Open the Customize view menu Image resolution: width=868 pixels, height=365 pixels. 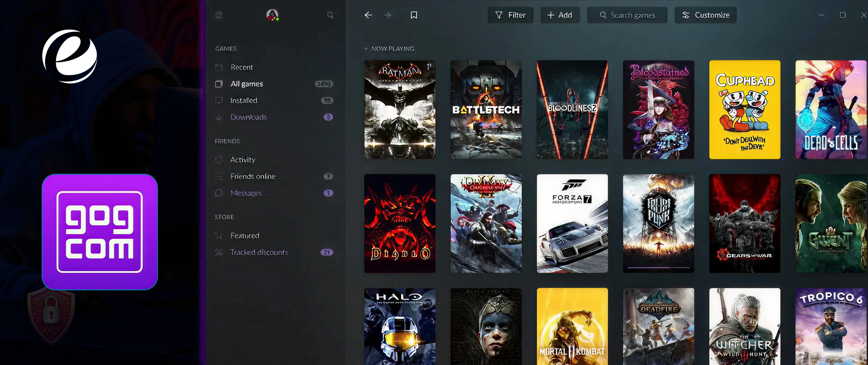tap(705, 15)
